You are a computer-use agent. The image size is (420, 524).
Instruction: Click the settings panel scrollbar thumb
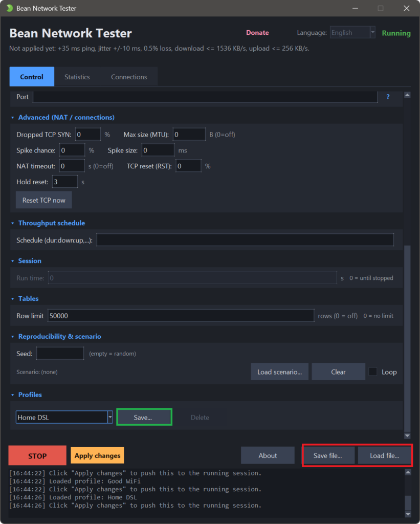pos(407,339)
